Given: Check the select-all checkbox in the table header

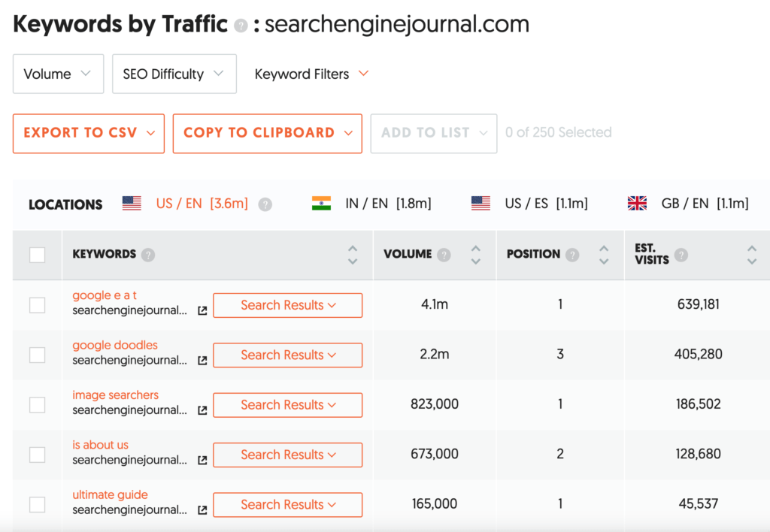Looking at the screenshot, I should pyautogui.click(x=37, y=254).
